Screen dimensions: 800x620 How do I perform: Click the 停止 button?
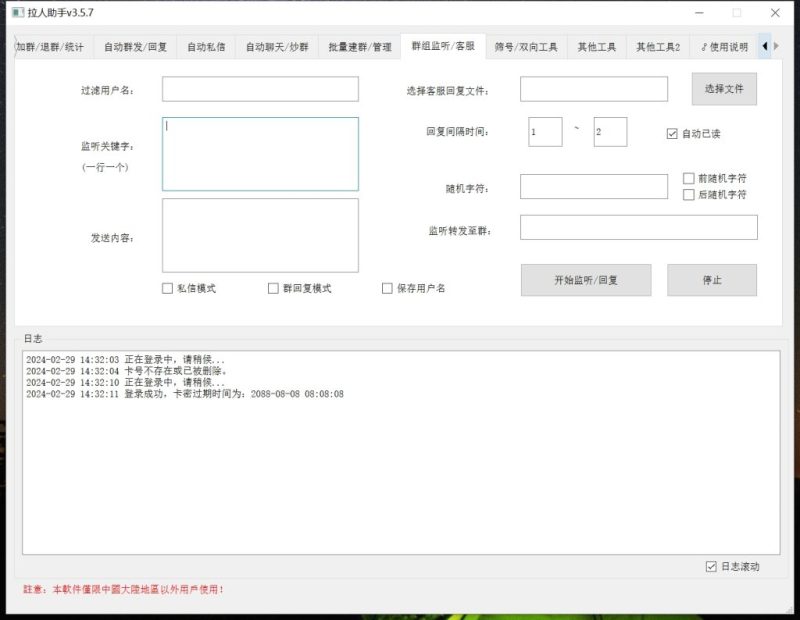(x=712, y=280)
